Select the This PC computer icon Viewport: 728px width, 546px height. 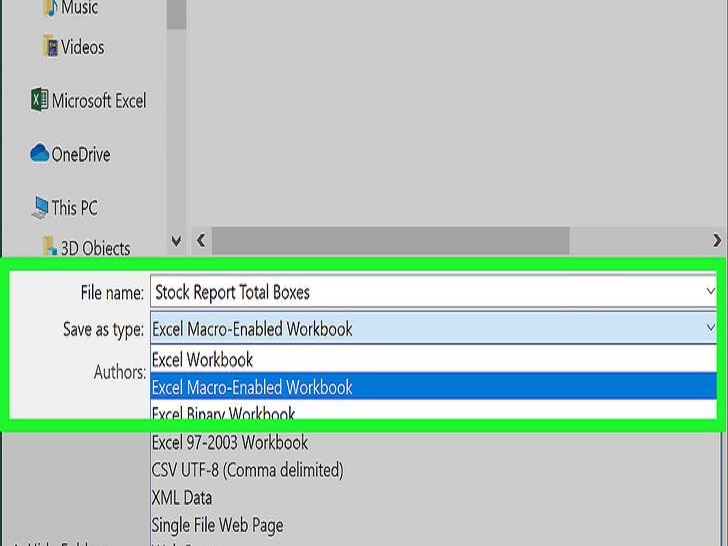coord(40,207)
